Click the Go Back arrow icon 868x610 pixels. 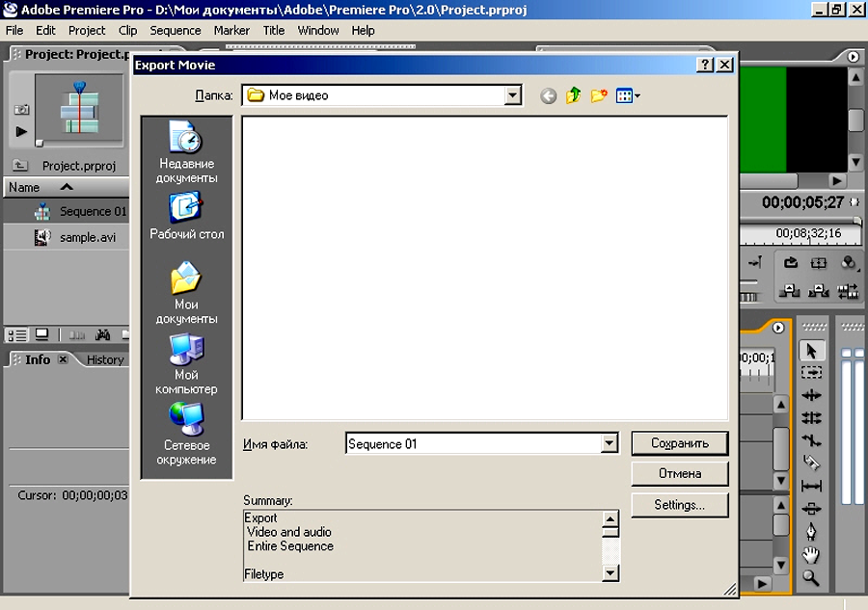(x=548, y=96)
